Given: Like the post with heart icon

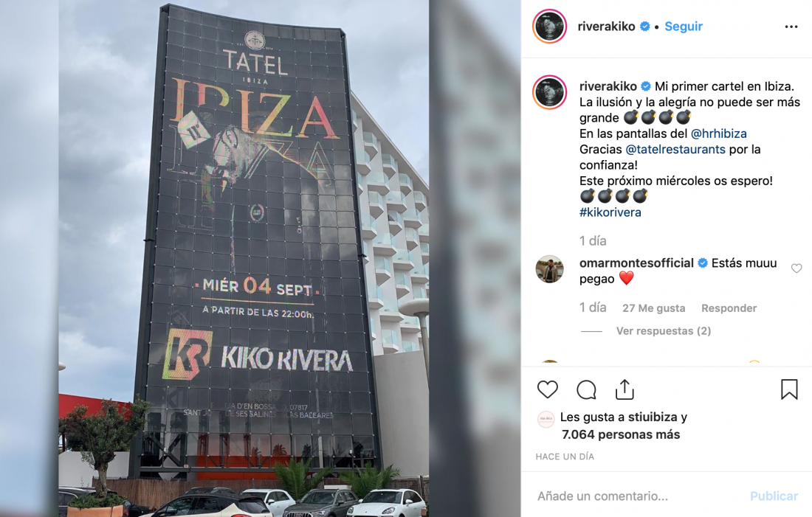Looking at the screenshot, I should 548,389.
